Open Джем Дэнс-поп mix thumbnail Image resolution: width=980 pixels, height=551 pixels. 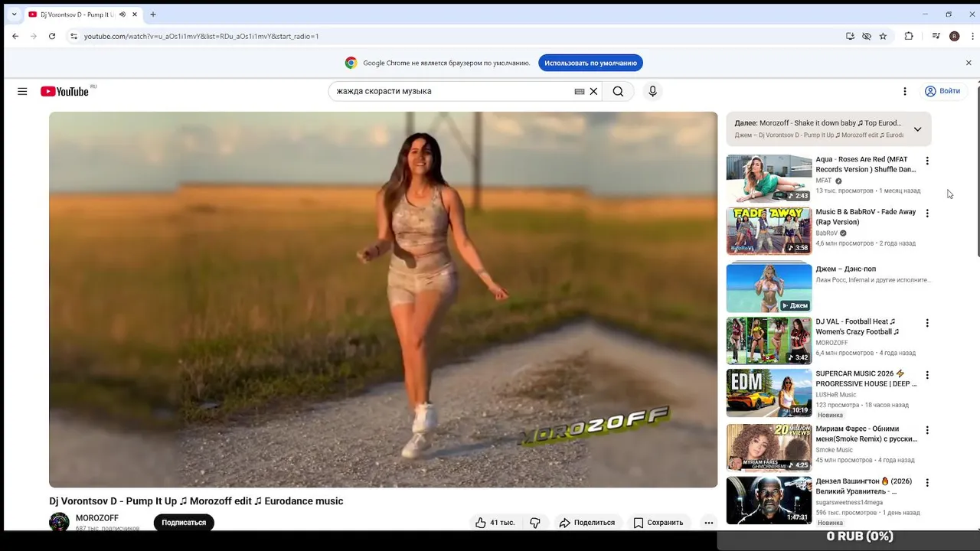click(769, 288)
